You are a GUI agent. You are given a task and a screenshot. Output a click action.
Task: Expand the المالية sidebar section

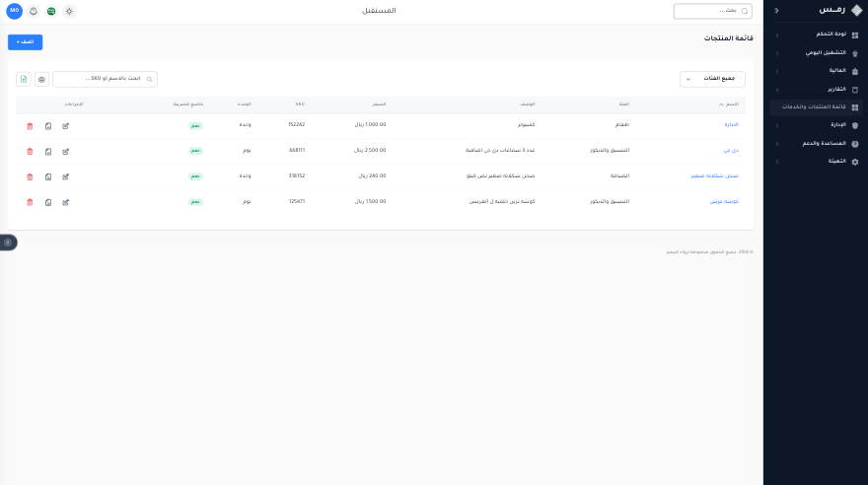(x=817, y=71)
